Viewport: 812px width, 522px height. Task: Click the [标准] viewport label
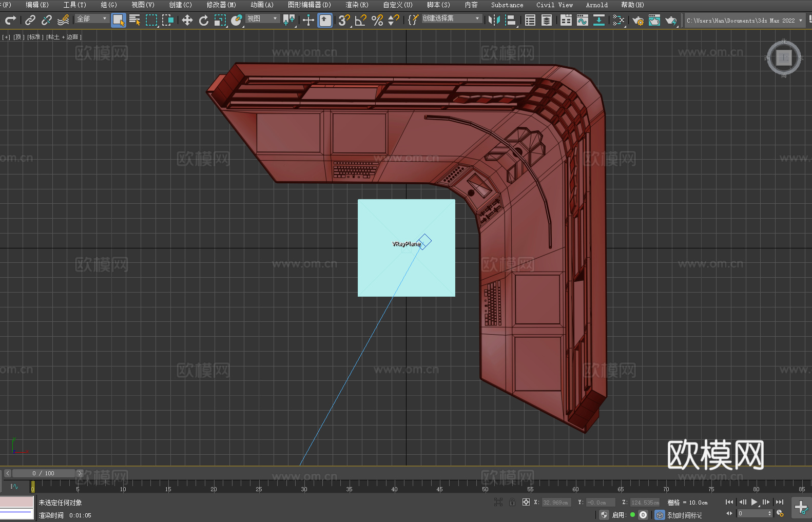click(x=35, y=37)
